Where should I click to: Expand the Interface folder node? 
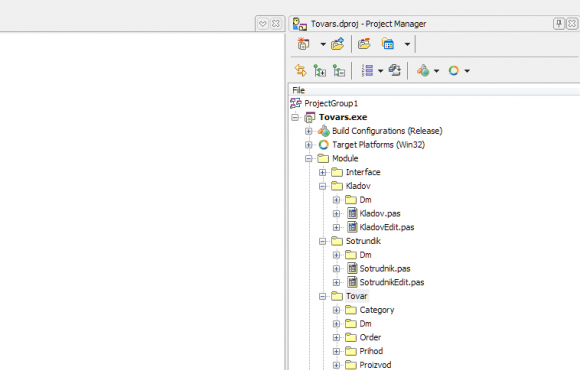[323, 172]
